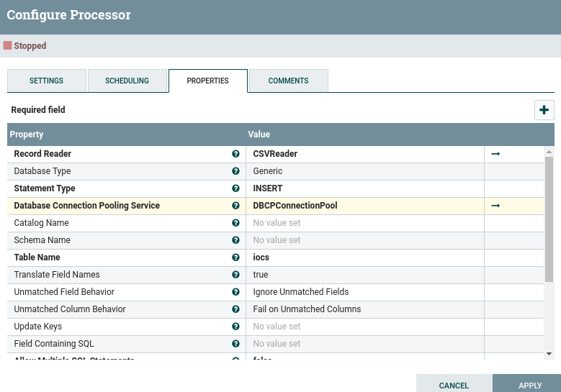
Task: Select the Schema Name property label
Action: (42, 240)
